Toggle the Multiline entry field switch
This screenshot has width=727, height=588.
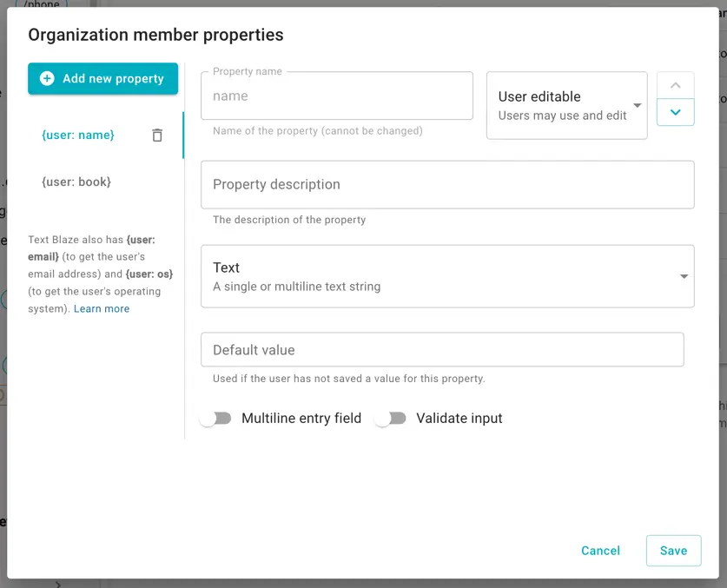tap(215, 418)
